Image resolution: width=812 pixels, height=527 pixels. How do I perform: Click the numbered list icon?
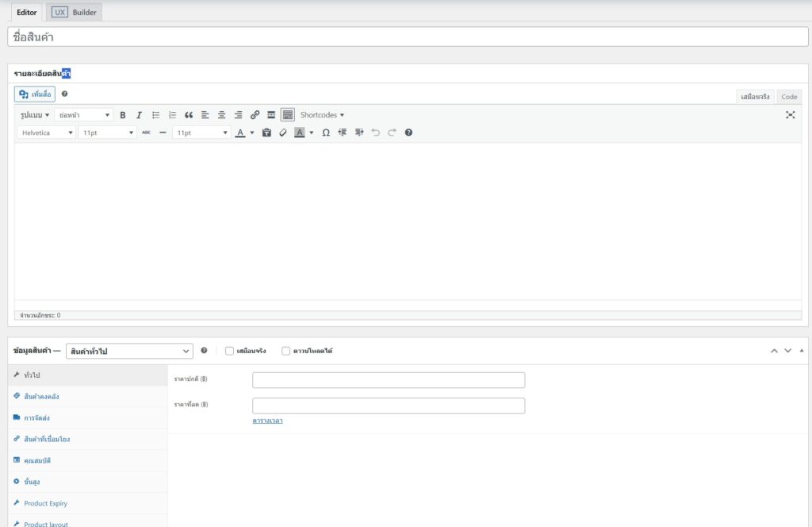(x=172, y=115)
